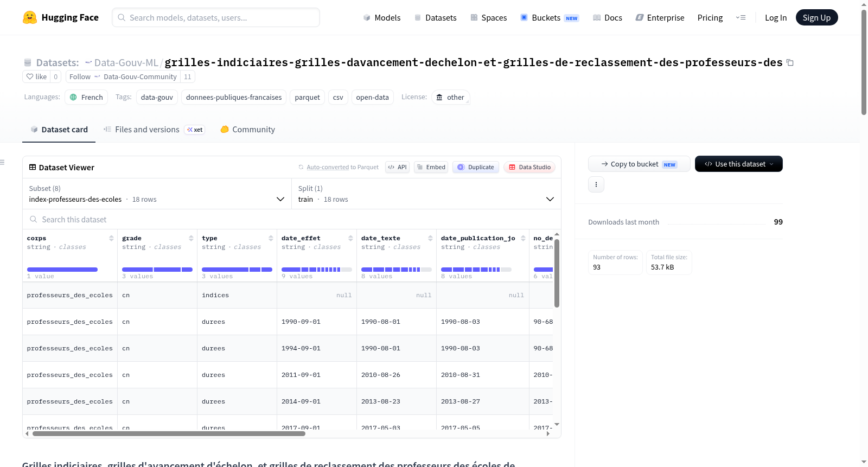
Task: Sort by the date_texte column sort icon
Action: pyautogui.click(x=430, y=238)
